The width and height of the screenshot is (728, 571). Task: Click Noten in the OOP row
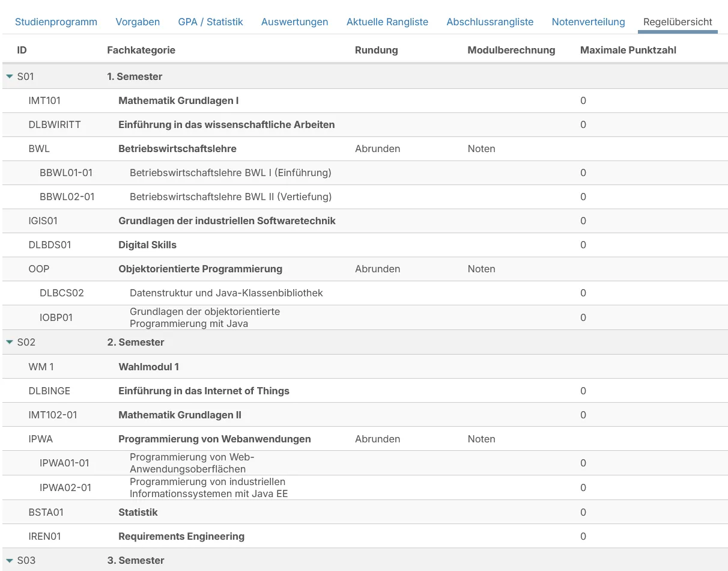pyautogui.click(x=482, y=269)
